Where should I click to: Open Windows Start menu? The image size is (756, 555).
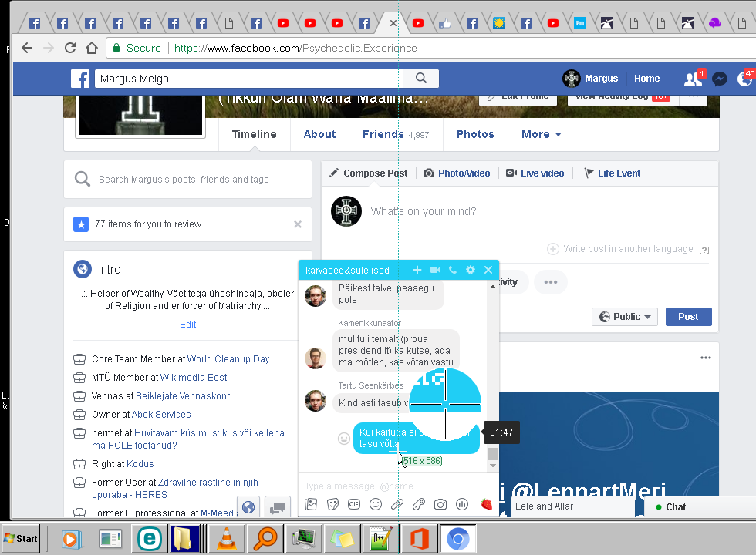tap(20, 539)
